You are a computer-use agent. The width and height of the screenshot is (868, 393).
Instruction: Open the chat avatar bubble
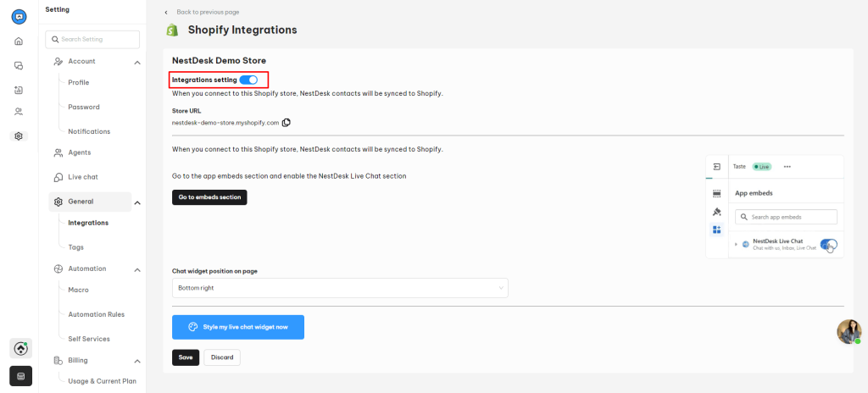tap(849, 331)
